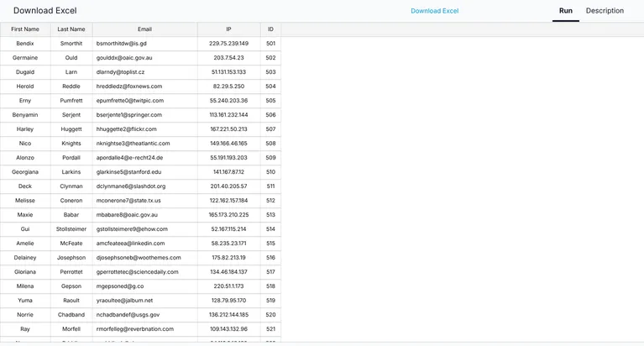Select email dclynmane6@slashdot.org
Image resolution: width=644 pixels, height=346 pixels.
145,186
